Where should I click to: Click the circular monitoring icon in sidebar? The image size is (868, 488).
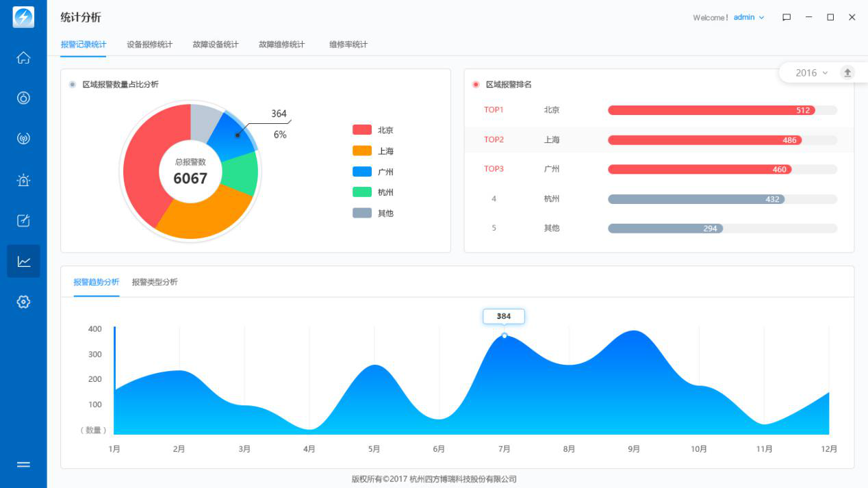(x=23, y=98)
